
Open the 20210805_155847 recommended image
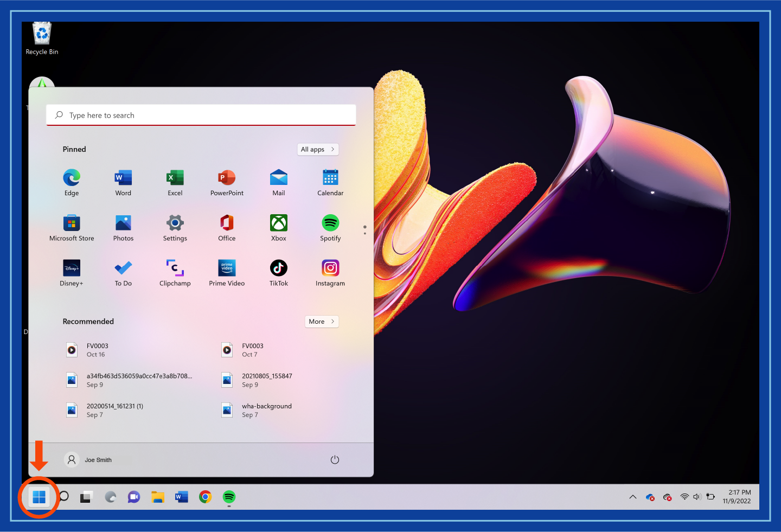click(266, 380)
